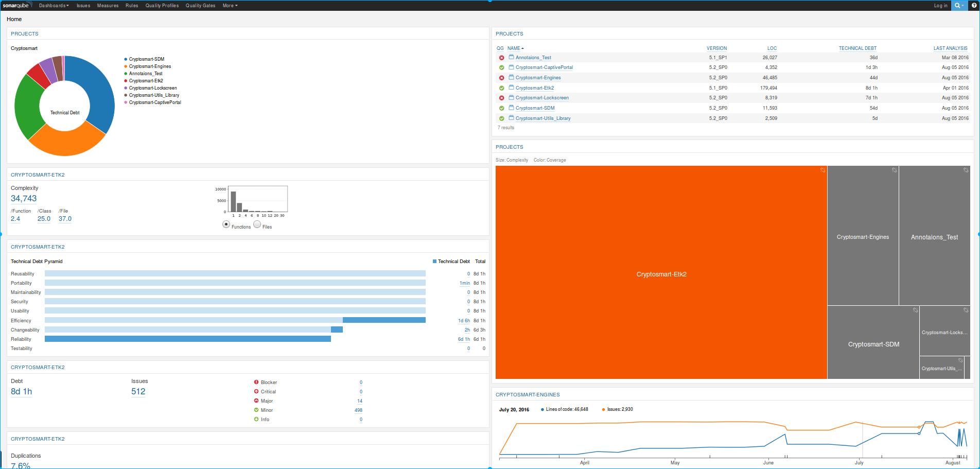The width and height of the screenshot is (980, 469).
Task: Open the Cryptosmart-Utils_Library project link
Action: pyautogui.click(x=543, y=118)
